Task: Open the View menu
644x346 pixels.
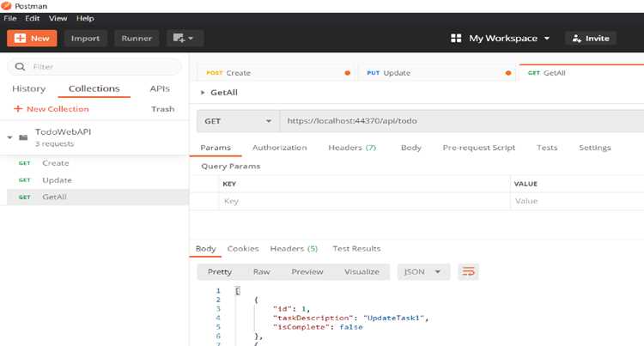Action: [58, 19]
